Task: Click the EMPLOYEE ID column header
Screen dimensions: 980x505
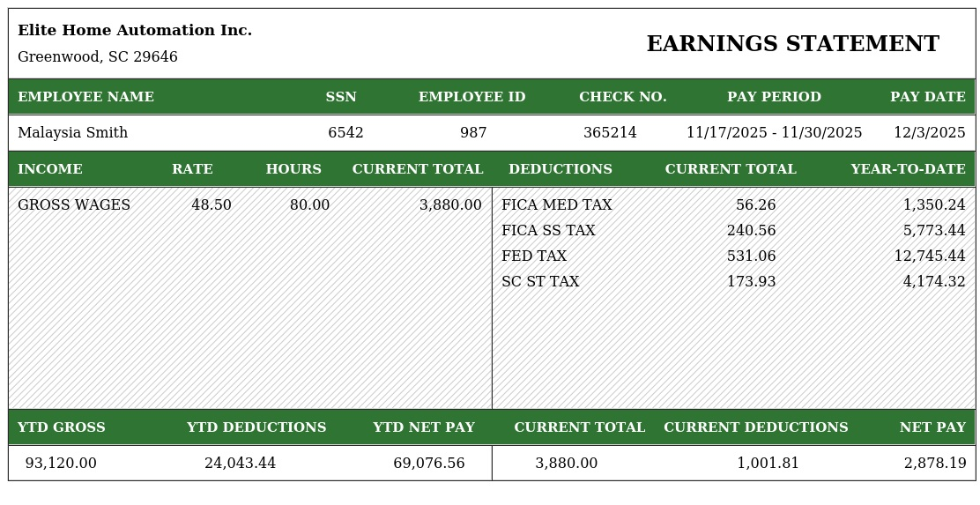Action: [x=471, y=97]
